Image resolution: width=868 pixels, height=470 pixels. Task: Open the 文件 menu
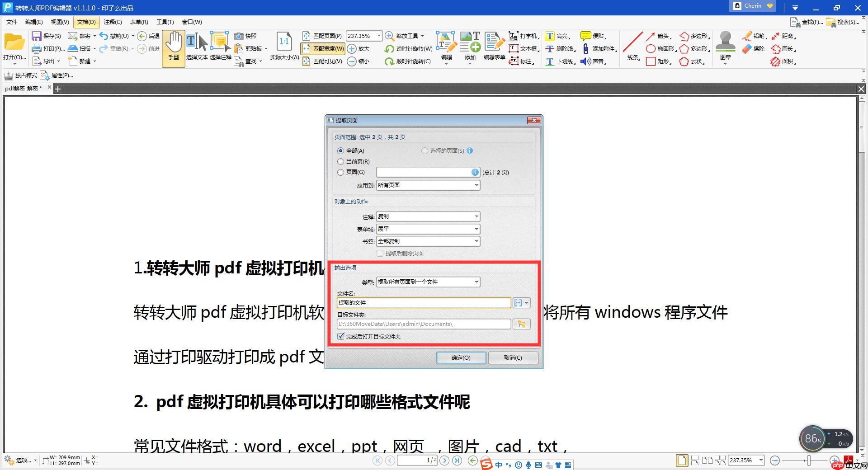click(x=12, y=22)
